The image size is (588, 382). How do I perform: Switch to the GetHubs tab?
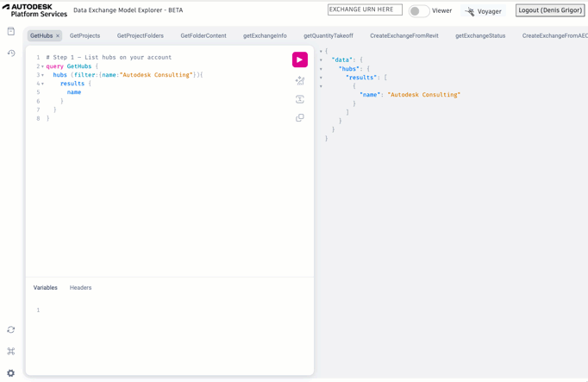[x=41, y=35]
